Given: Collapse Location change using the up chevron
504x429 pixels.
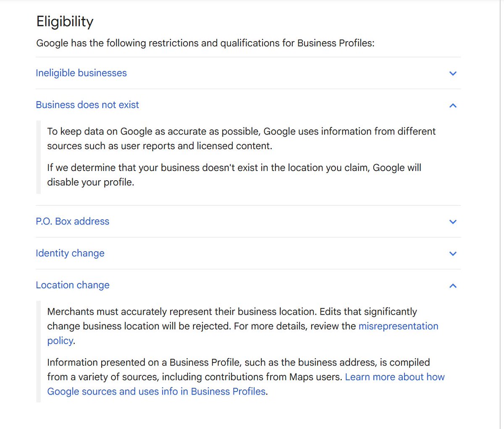Looking at the screenshot, I should click(x=453, y=285).
